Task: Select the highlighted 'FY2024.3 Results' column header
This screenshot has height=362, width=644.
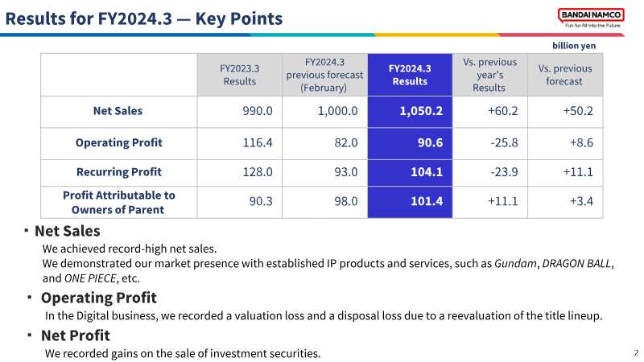Action: click(x=409, y=75)
